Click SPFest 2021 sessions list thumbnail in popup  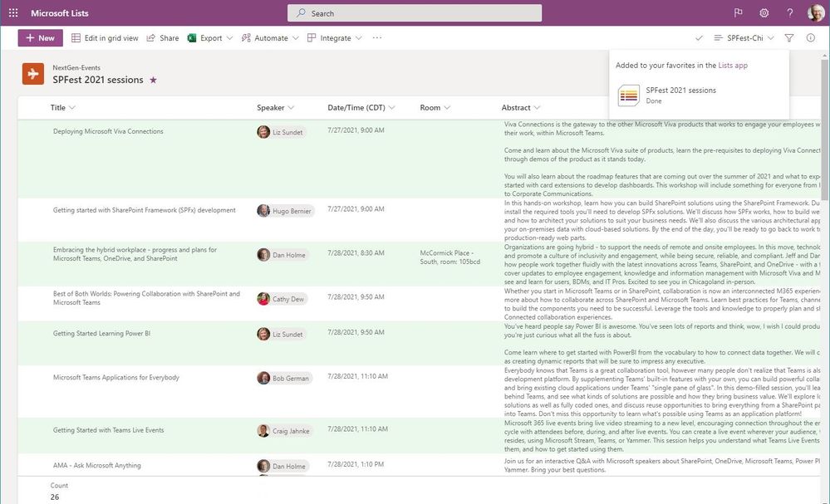[x=629, y=95]
